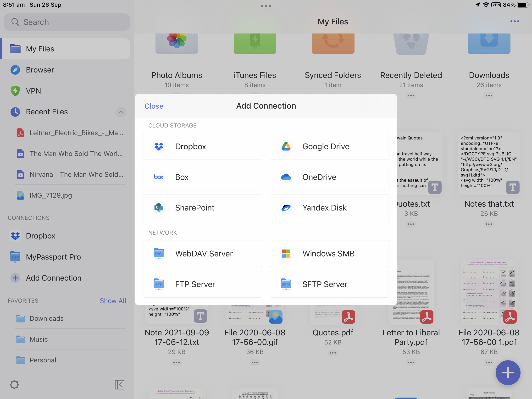Close the Add Connection dialog

tap(154, 106)
